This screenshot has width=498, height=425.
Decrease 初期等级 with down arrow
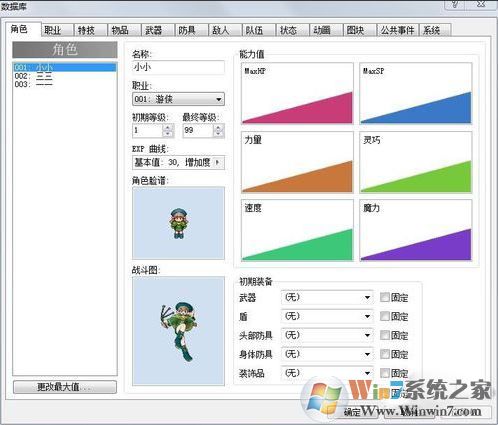[x=168, y=134]
